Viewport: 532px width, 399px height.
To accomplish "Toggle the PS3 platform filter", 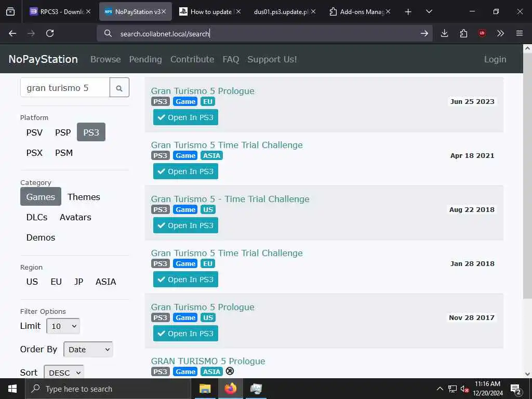I will (x=91, y=132).
